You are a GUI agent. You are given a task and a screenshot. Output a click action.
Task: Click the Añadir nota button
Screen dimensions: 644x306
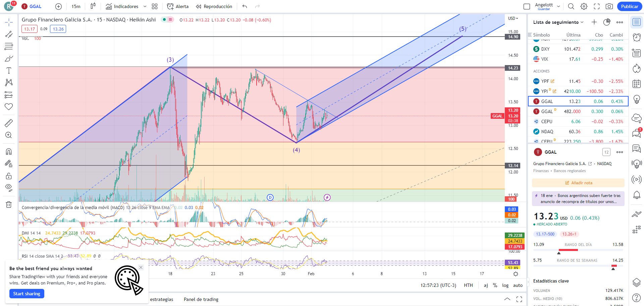click(x=578, y=183)
